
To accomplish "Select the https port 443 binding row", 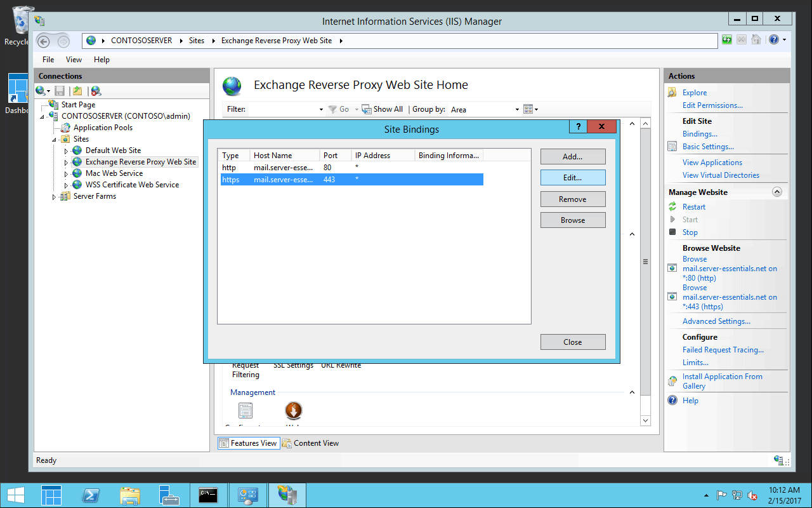I will point(351,180).
